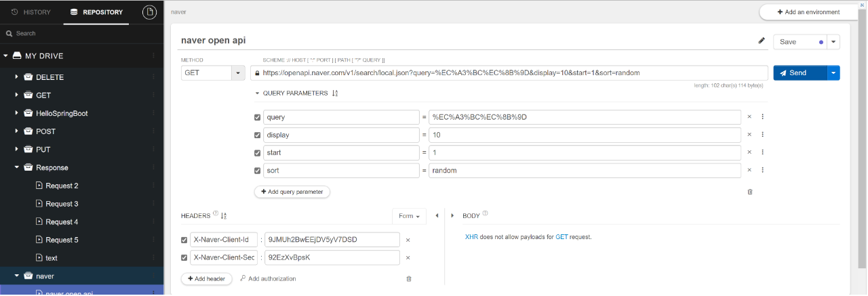Expand the HelloSpringBoot folder

coord(17,113)
